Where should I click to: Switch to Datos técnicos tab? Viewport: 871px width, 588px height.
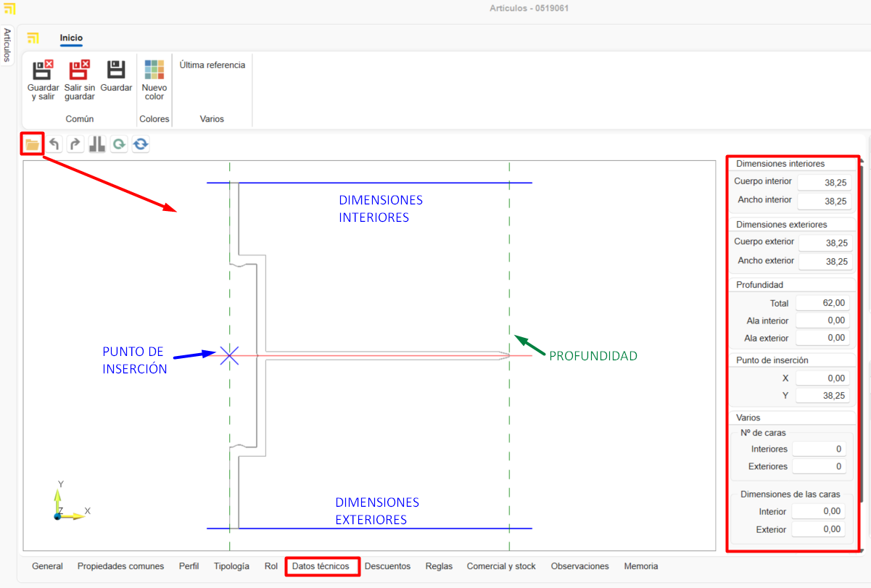tap(321, 566)
